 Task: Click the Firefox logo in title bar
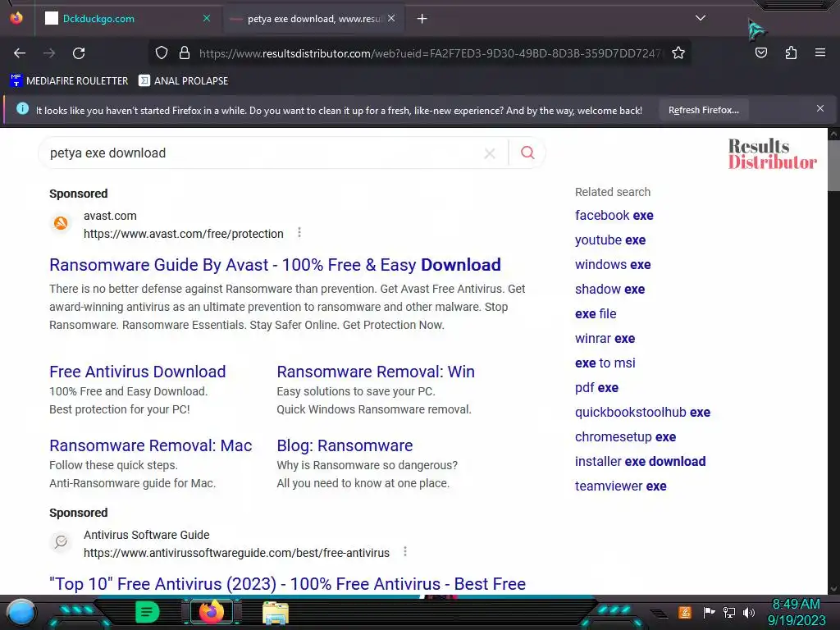[16, 18]
